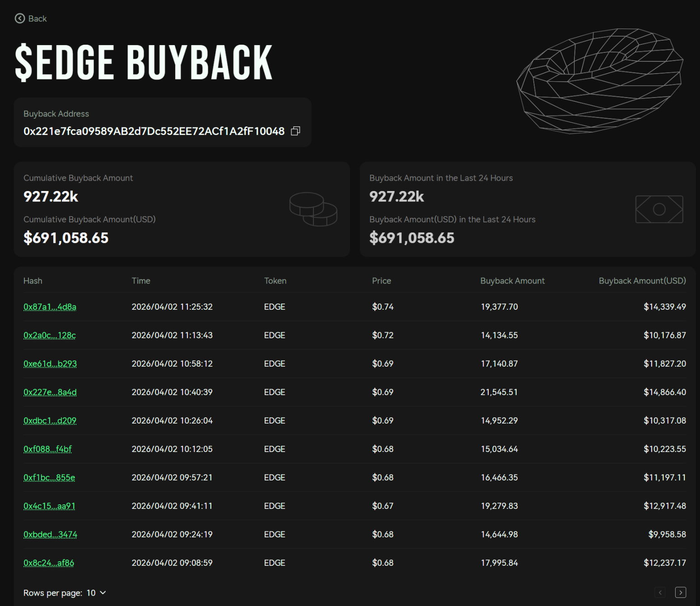Click the wireframe torus graphic

point(600,81)
